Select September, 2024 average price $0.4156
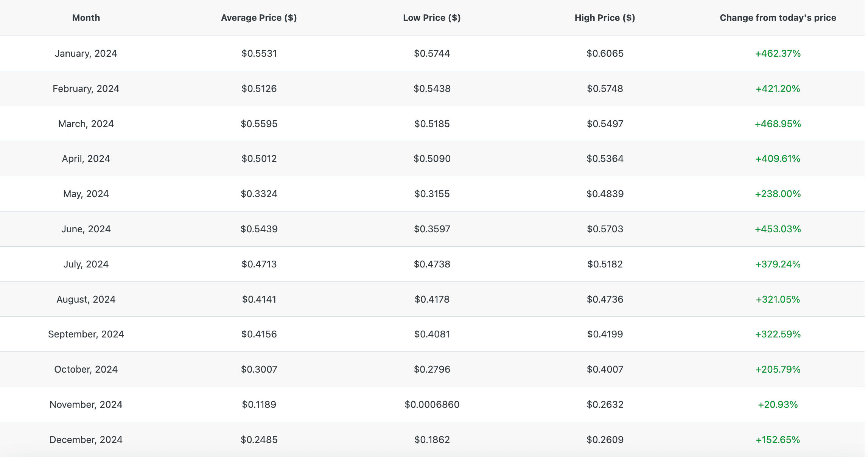Image resolution: width=868 pixels, height=457 pixels. pyautogui.click(x=259, y=334)
